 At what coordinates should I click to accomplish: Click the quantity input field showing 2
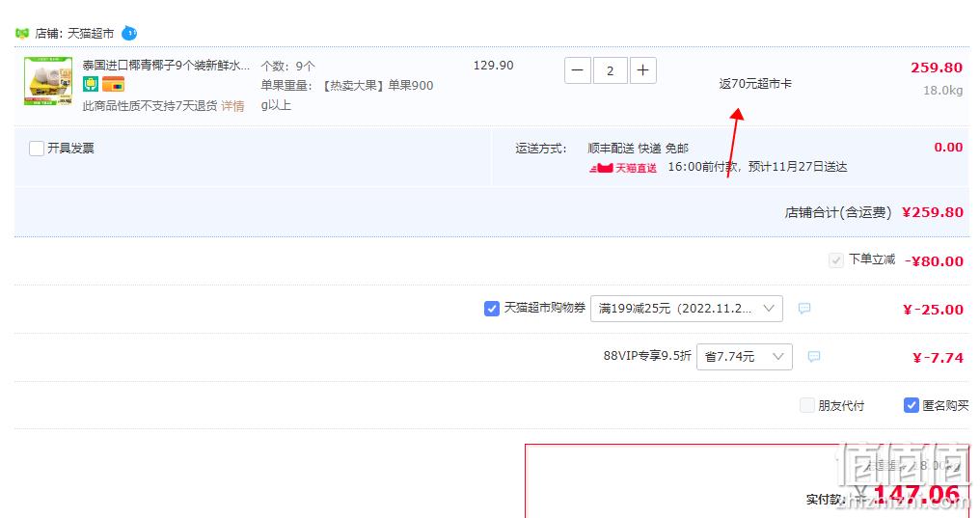610,70
